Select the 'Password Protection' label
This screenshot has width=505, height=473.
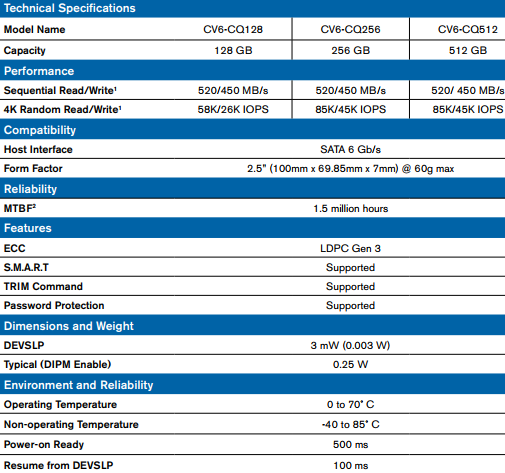54,305
